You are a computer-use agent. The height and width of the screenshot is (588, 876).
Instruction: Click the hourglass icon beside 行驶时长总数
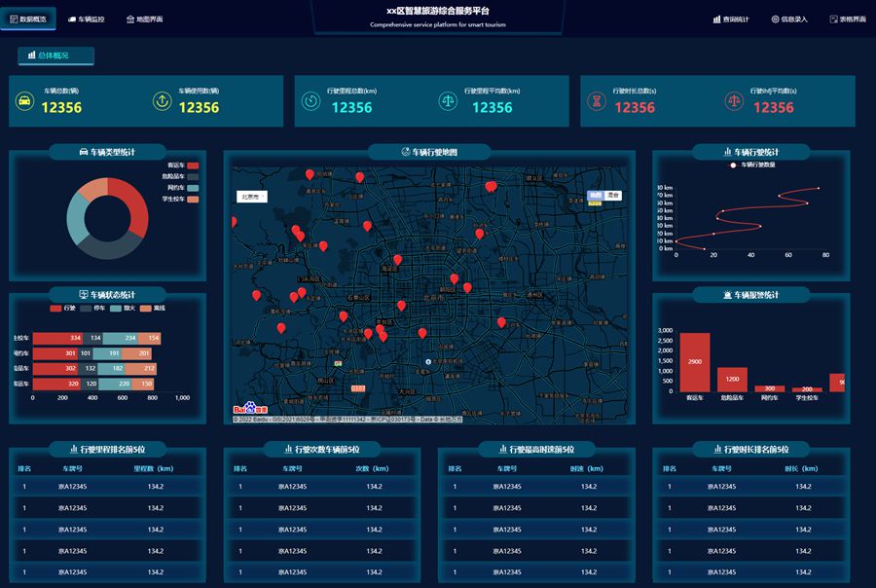pos(596,101)
